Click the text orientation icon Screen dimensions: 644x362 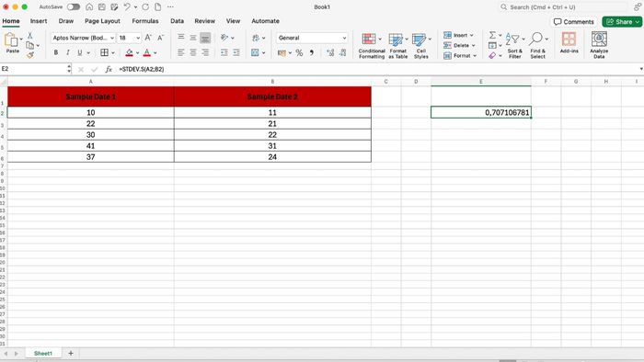coord(224,38)
